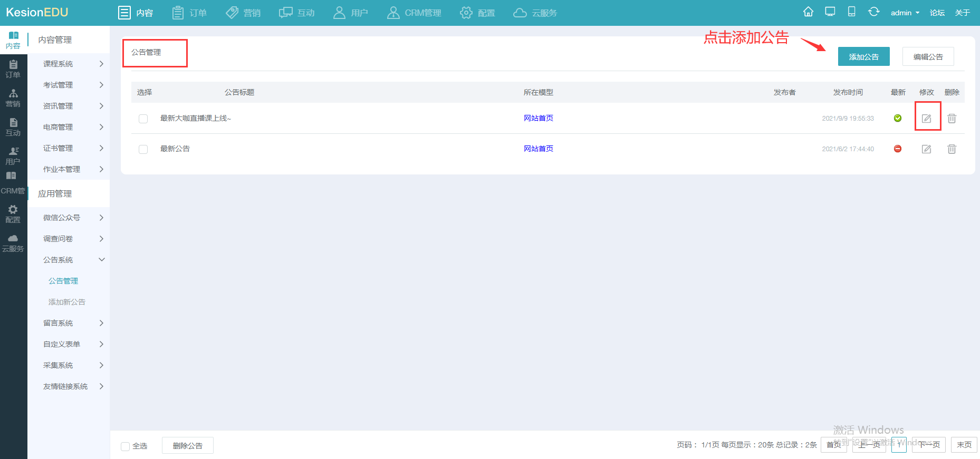Click 下一页 pagination button

929,445
